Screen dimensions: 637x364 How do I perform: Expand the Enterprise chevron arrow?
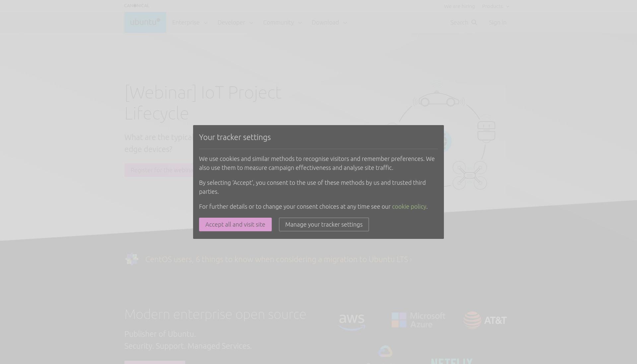[x=206, y=23]
